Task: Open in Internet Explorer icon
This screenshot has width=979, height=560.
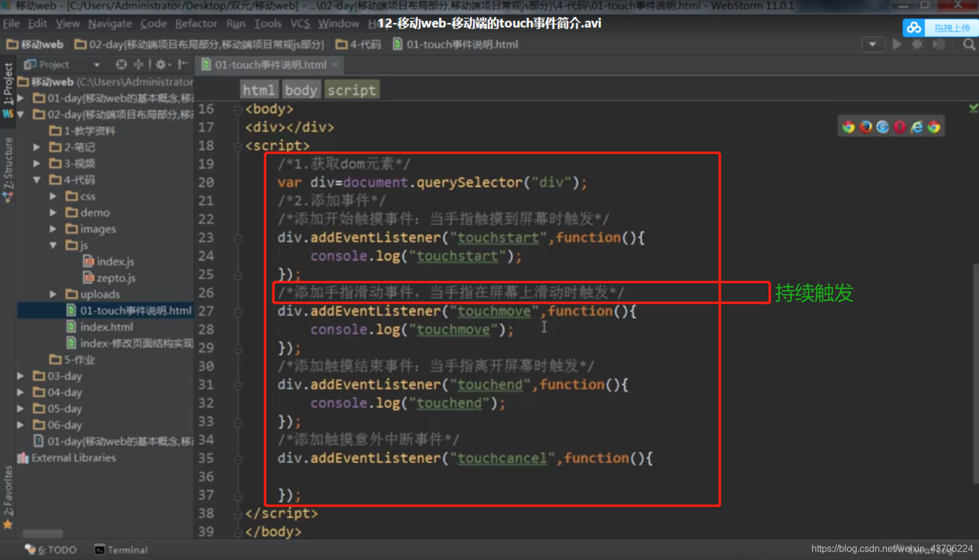Action: (917, 127)
